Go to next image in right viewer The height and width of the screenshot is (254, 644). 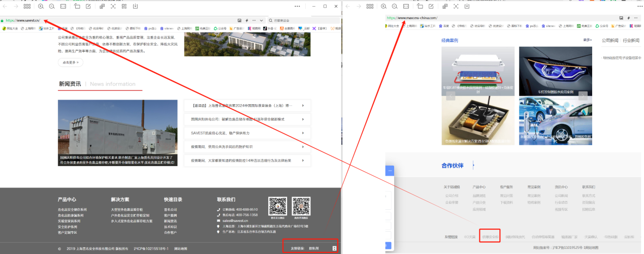coord(359,6)
